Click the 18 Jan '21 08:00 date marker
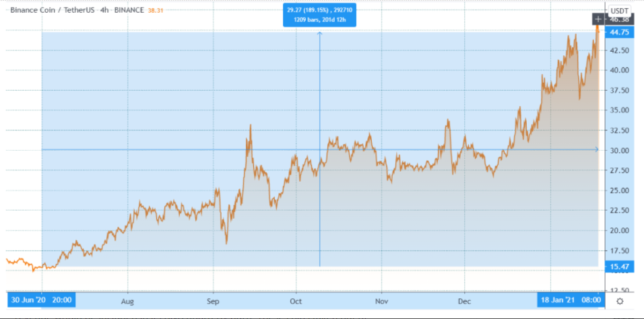The width and height of the screenshot is (644, 319). pos(568,300)
